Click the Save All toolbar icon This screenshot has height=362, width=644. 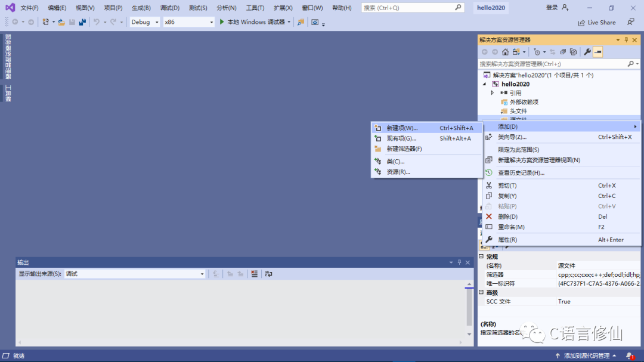(x=82, y=22)
